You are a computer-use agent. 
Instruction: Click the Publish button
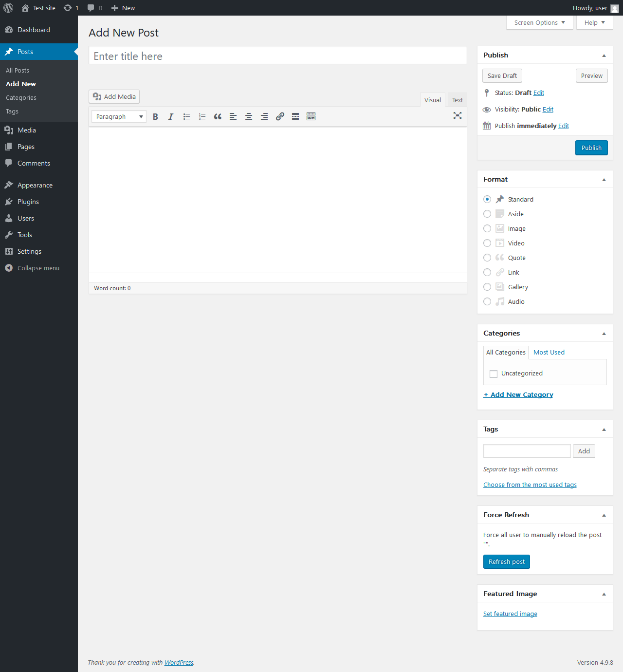click(591, 148)
